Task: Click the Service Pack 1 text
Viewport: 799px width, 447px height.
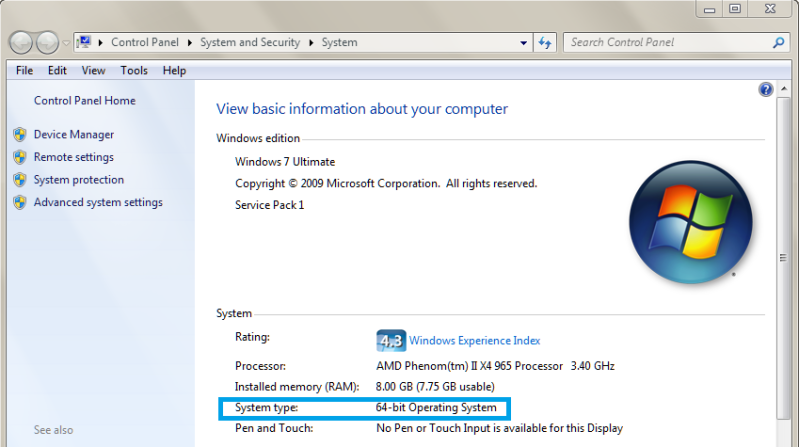Action: click(x=269, y=205)
